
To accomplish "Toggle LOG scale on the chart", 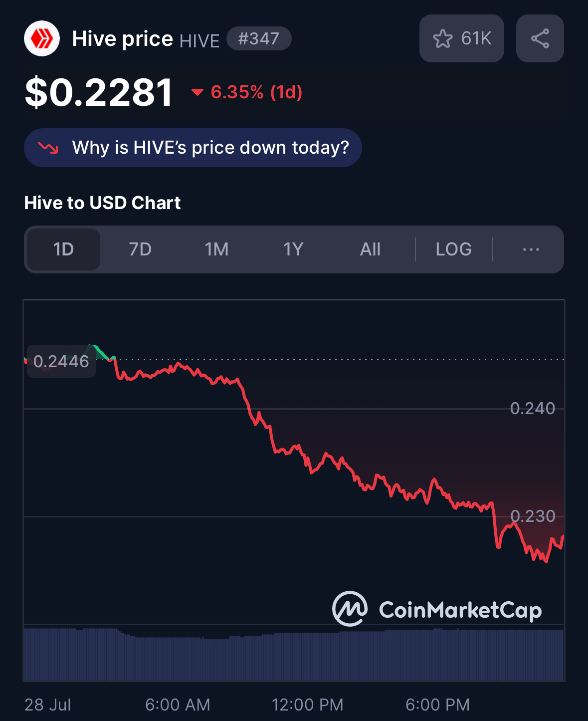I will 453,249.
